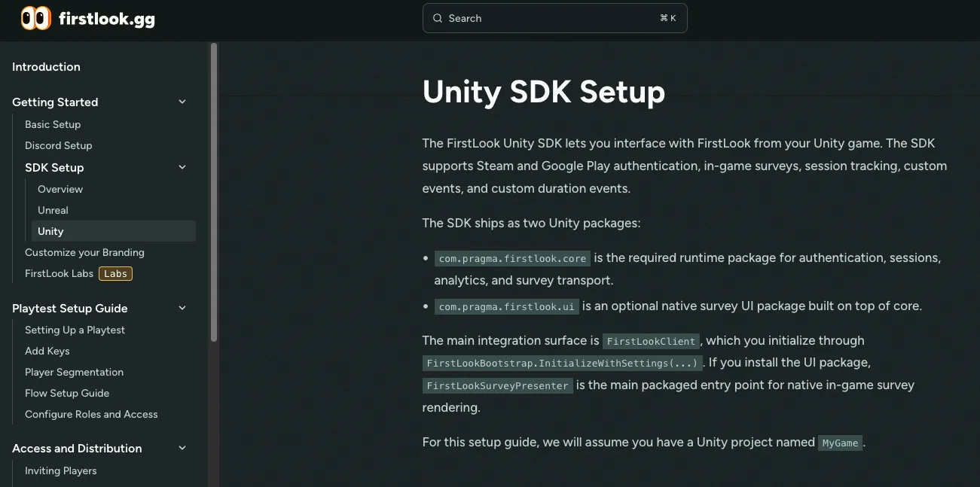Collapse the Getting Started section
The width and height of the screenshot is (980, 487).
coord(182,102)
